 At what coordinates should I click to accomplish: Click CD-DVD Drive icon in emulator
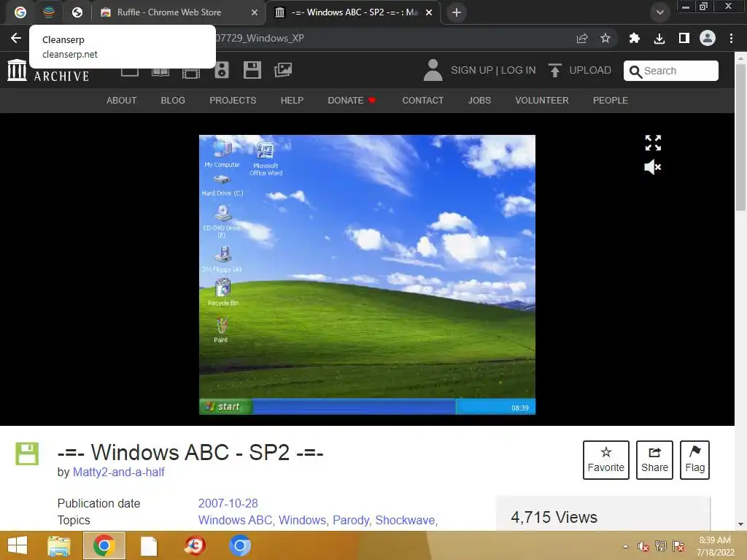(222, 221)
